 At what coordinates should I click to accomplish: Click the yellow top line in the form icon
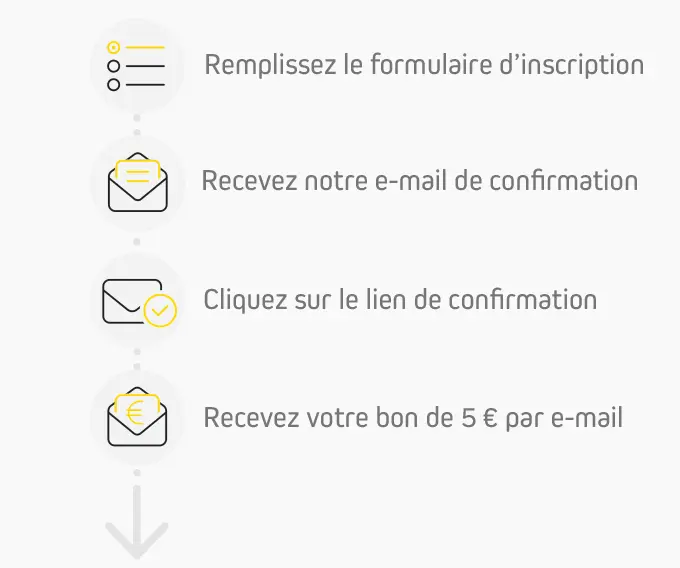[145, 47]
